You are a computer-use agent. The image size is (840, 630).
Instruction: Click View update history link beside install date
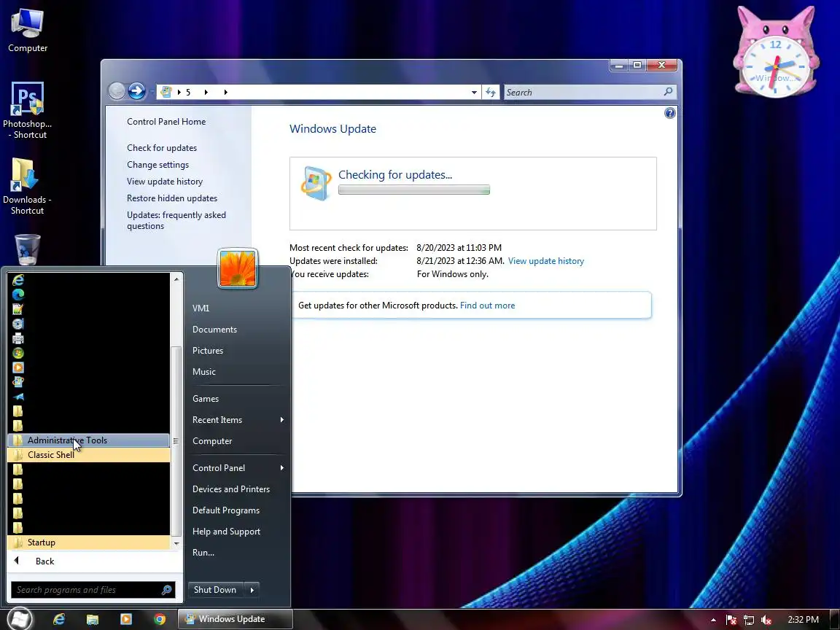coord(546,261)
